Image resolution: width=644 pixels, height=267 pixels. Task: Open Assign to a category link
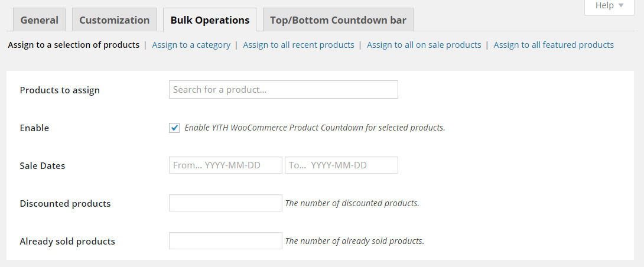pos(191,45)
